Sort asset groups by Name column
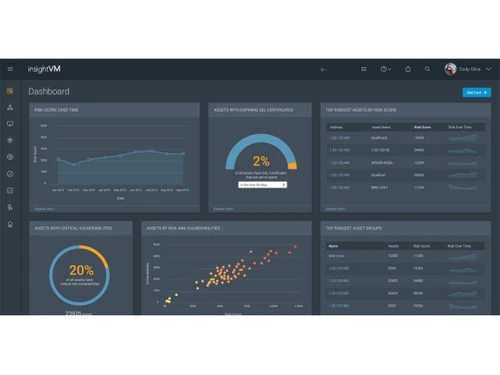 [x=333, y=246]
